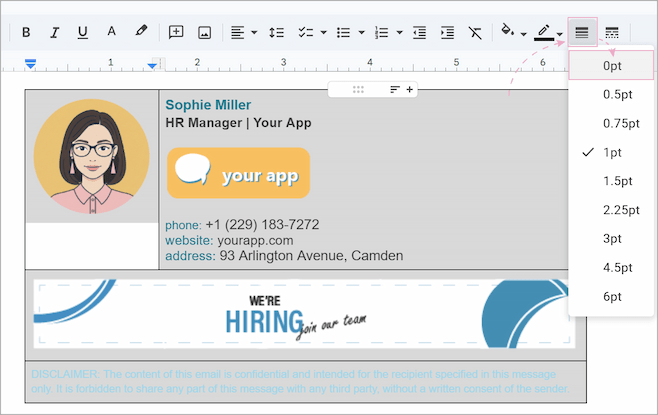Expand the numbered list options arrow

tap(399, 33)
